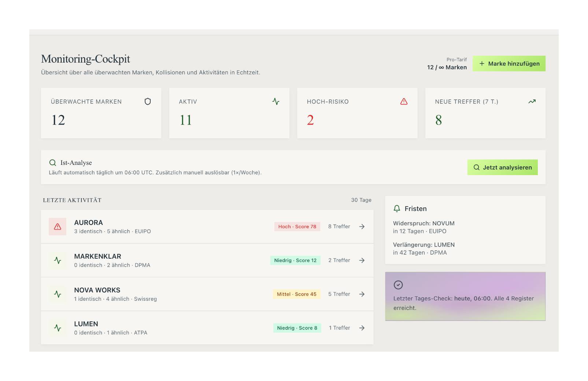Click the magnifier icon beside Ist-Analyse

[53, 163]
